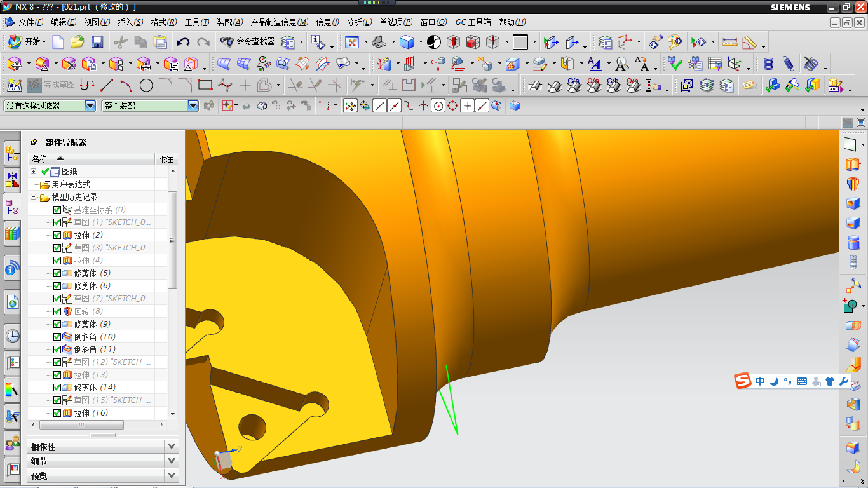Screen dimensions: 868x488
Task: Click the G/s analysis toolbar icon
Action: [x=574, y=85]
